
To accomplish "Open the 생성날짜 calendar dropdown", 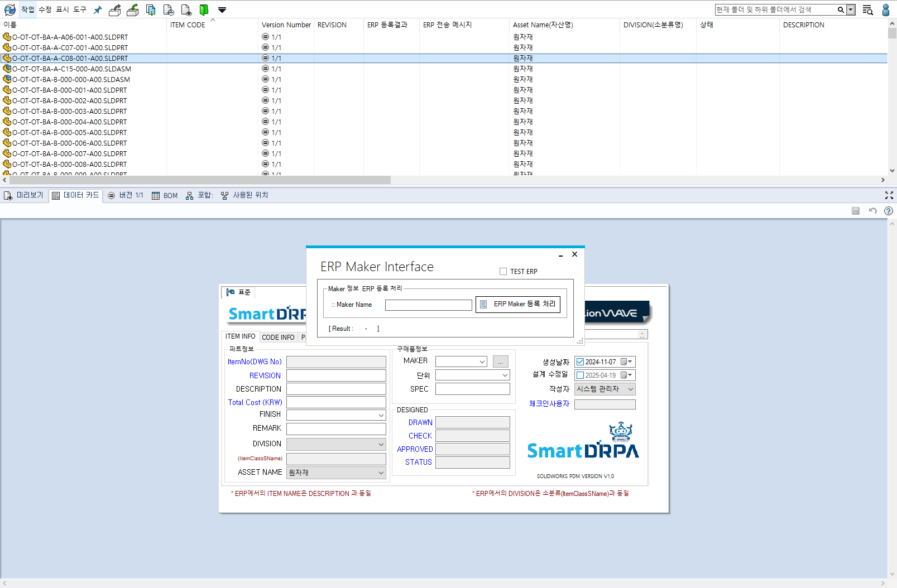I will coord(627,362).
